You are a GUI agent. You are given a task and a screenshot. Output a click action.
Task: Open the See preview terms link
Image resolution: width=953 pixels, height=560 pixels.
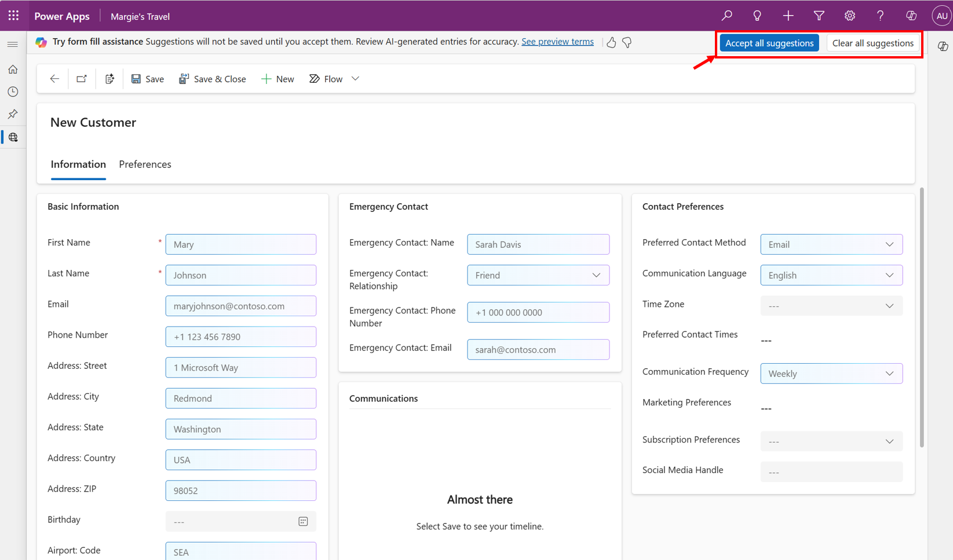[x=557, y=41]
